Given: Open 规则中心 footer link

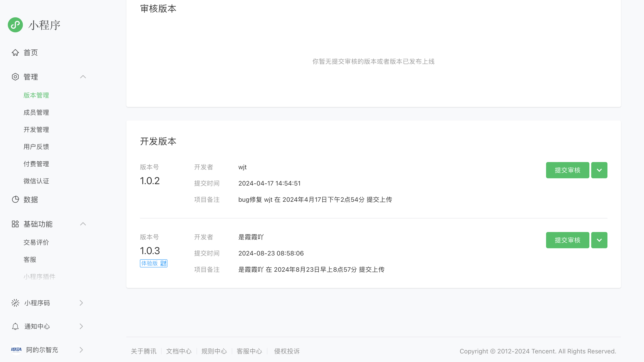Looking at the screenshot, I should [214, 351].
